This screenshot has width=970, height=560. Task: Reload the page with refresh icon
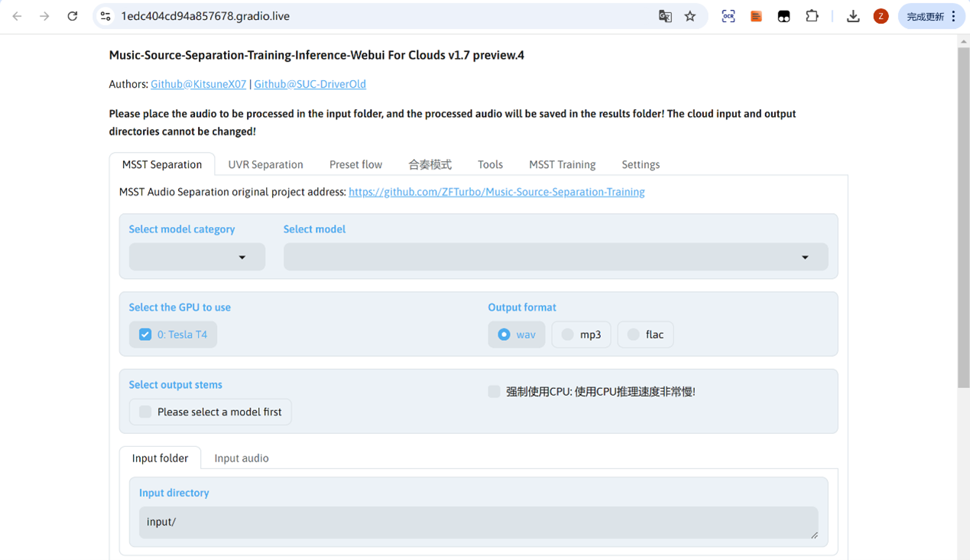pyautogui.click(x=72, y=16)
